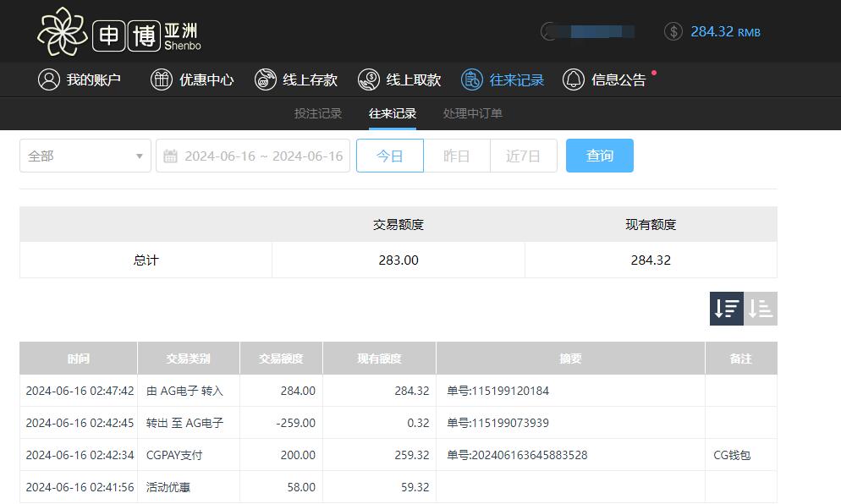Viewport: 841px width, 504px height.
Task: Open the 我的账户 account icon
Action: [x=48, y=79]
